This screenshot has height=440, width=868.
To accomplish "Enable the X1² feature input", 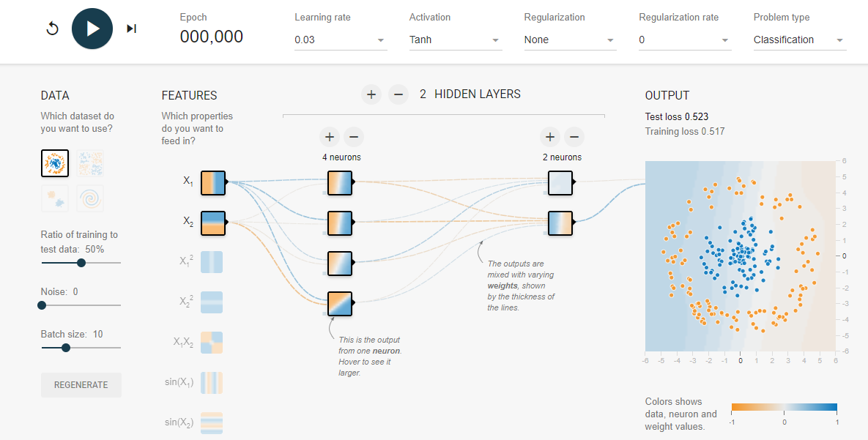I will [211, 261].
